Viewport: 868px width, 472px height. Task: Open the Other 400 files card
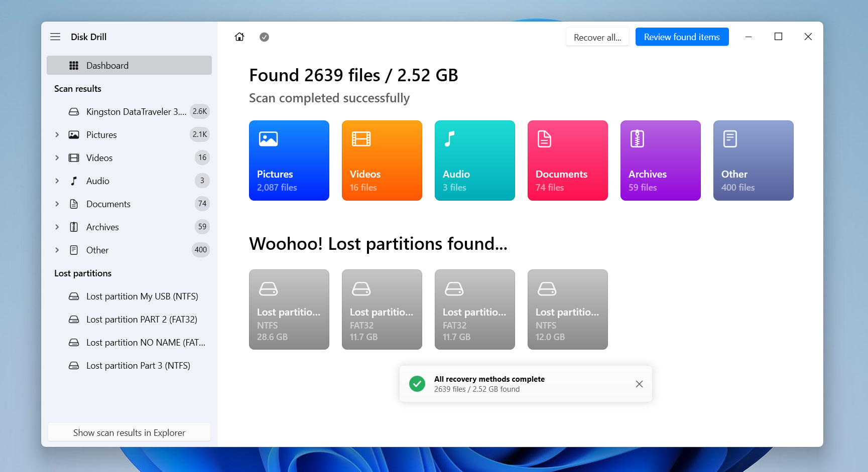(x=754, y=161)
